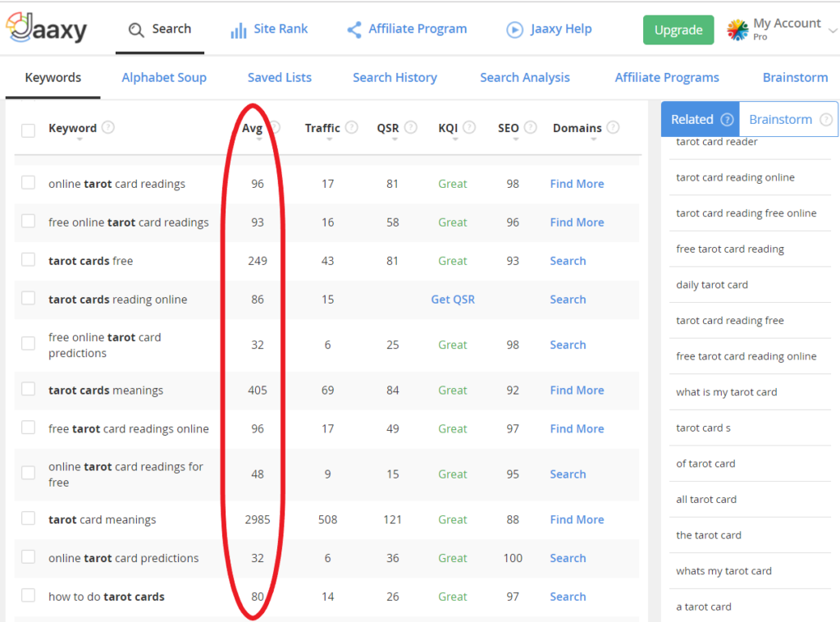Click the Search link for "how to do tarot cards"

568,597
